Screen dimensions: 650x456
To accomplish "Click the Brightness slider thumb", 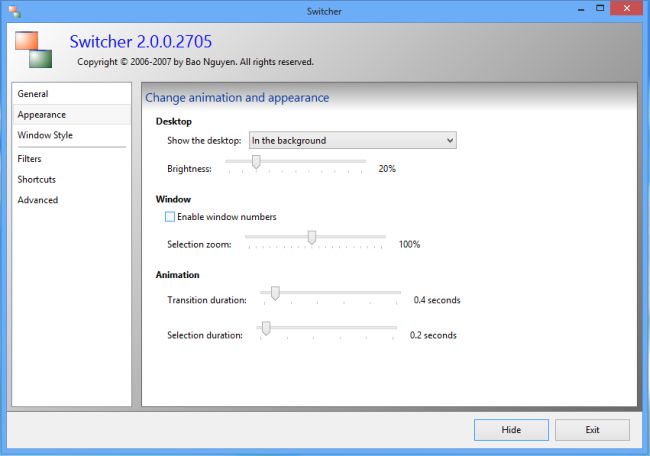I will [256, 162].
